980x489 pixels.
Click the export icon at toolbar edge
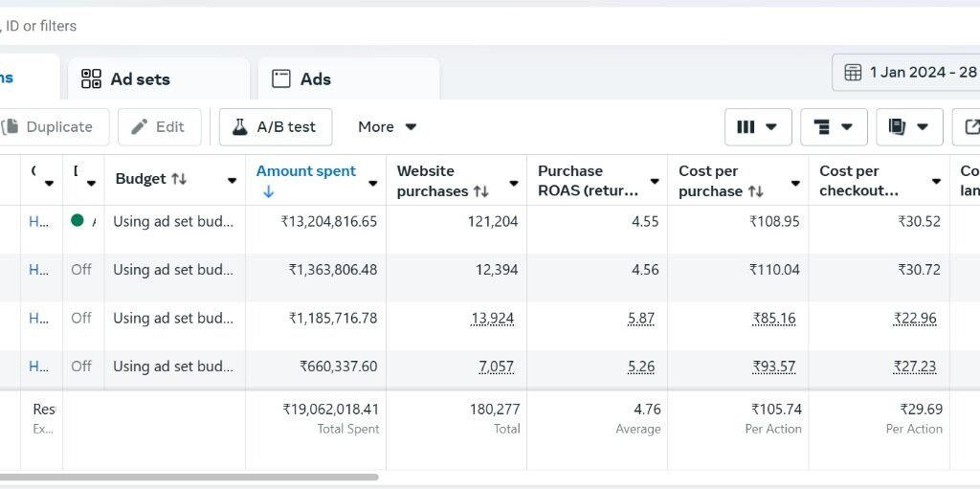[x=970, y=127]
